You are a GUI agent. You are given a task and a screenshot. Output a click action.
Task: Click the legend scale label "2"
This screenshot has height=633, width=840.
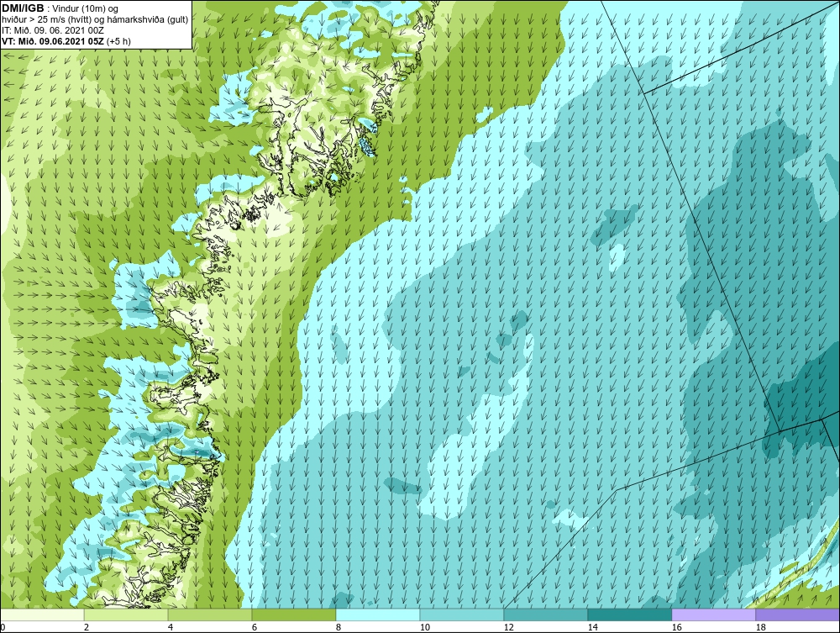[x=87, y=627]
